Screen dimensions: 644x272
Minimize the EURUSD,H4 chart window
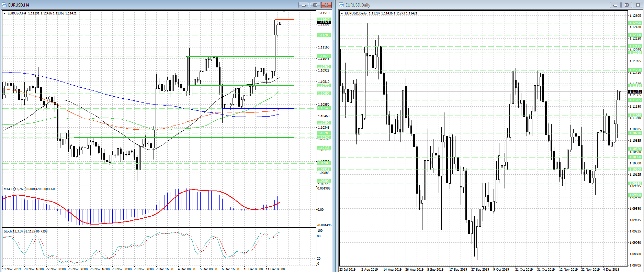tap(304, 5)
